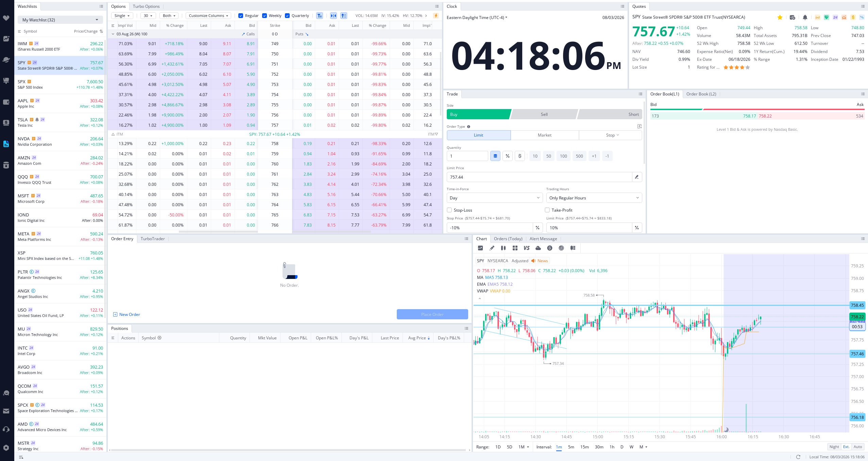Click the orange dollar badge in Quotes
The height and width of the screenshot is (461, 868).
click(x=853, y=17)
